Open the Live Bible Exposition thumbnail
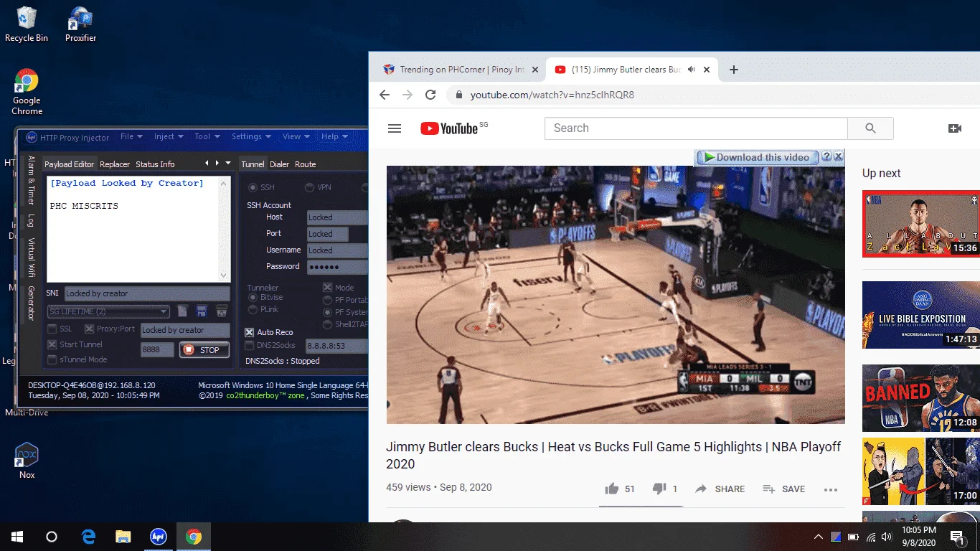Screen dimensions: 980x551 [920, 315]
